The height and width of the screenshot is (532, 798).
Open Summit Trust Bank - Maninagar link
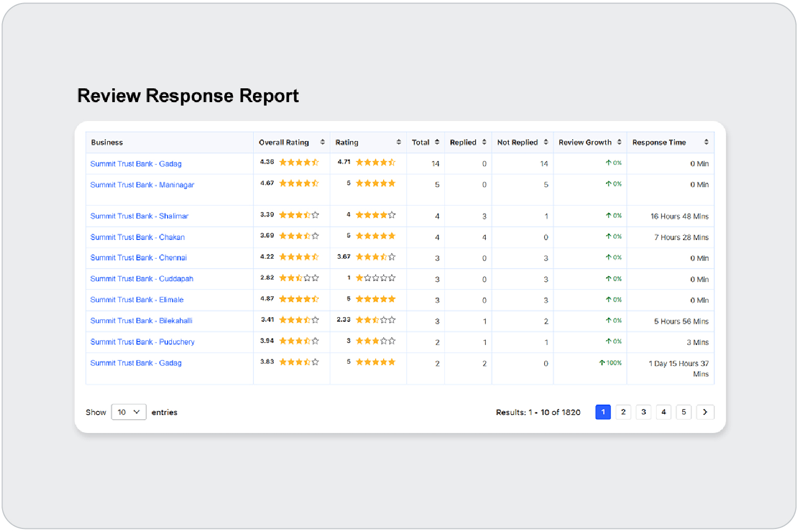(142, 185)
